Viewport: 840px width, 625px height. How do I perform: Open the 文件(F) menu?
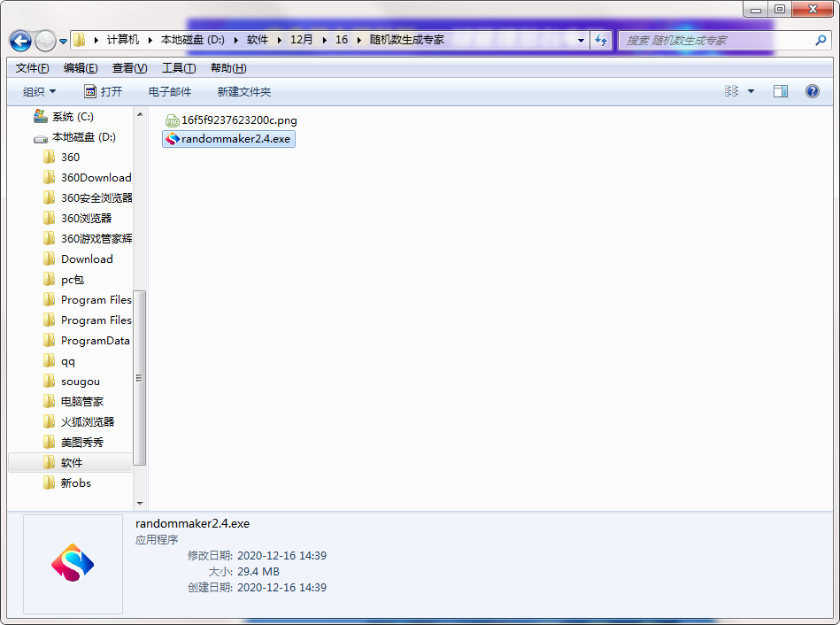32,68
